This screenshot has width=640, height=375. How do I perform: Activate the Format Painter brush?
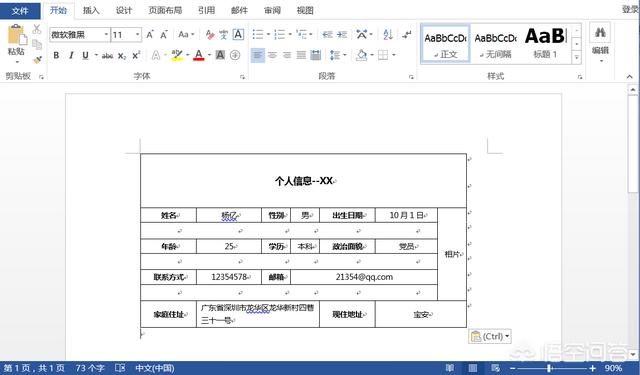[37, 59]
